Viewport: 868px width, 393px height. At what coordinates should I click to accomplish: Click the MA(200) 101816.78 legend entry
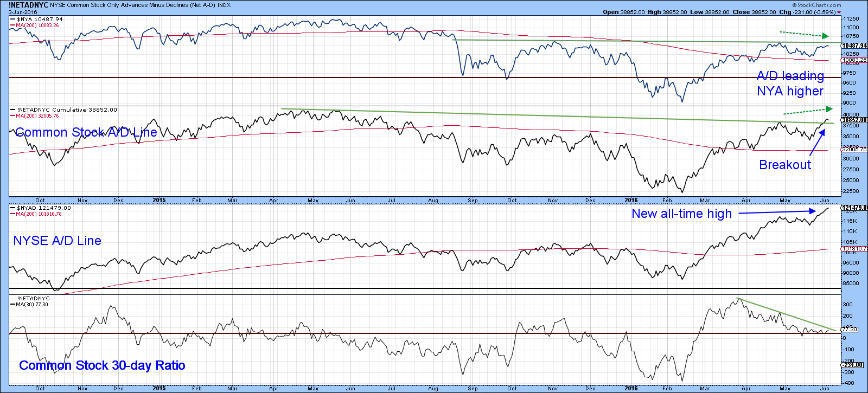(36, 214)
